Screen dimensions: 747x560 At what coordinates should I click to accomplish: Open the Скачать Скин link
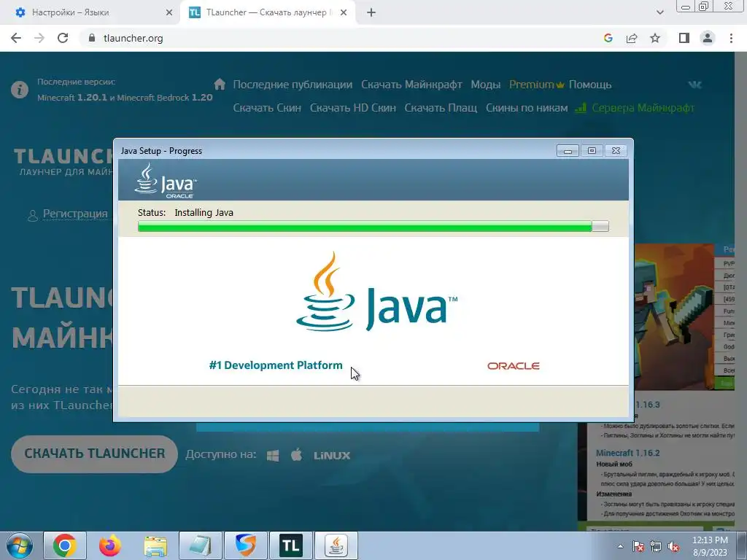(x=267, y=108)
